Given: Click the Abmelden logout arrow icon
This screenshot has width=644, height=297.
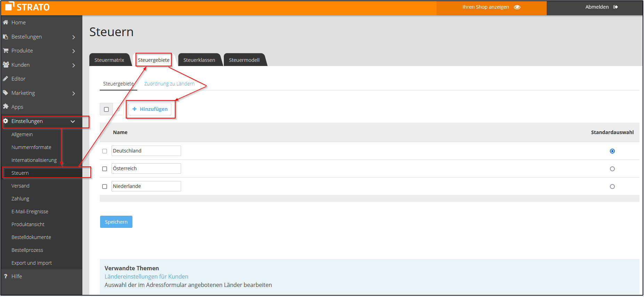Looking at the screenshot, I should click(x=616, y=7).
